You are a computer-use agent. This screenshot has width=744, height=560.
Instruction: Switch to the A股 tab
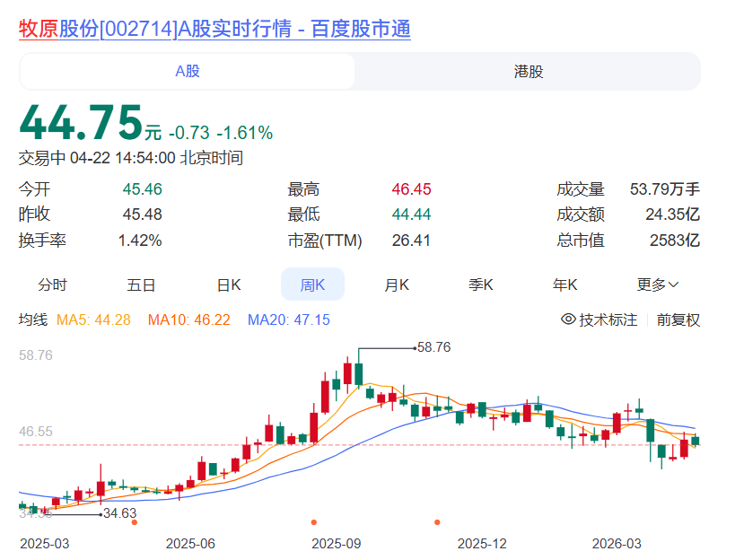click(188, 72)
